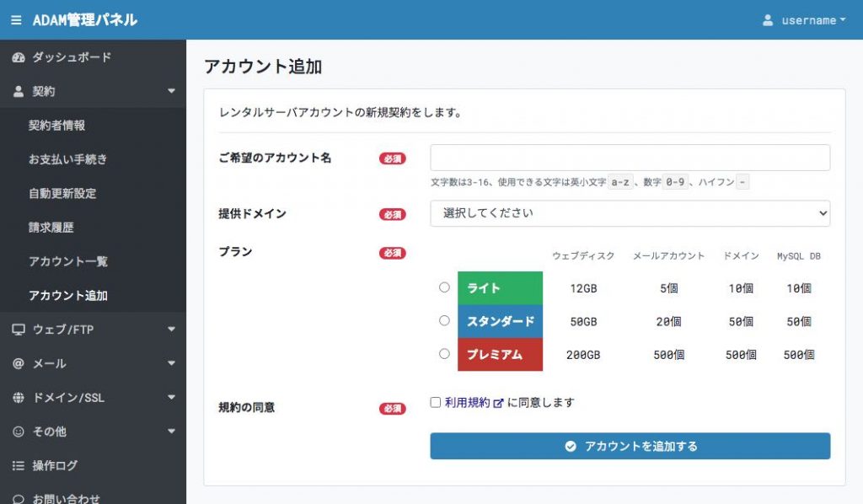The height and width of the screenshot is (504, 863).
Task: Open the 提供ドメイン select dropdown
Action: (630, 213)
